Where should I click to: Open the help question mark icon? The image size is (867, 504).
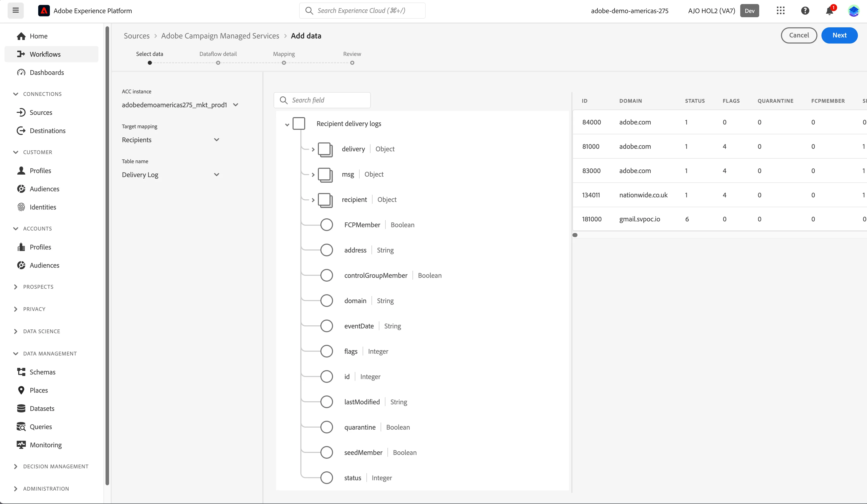[805, 11]
